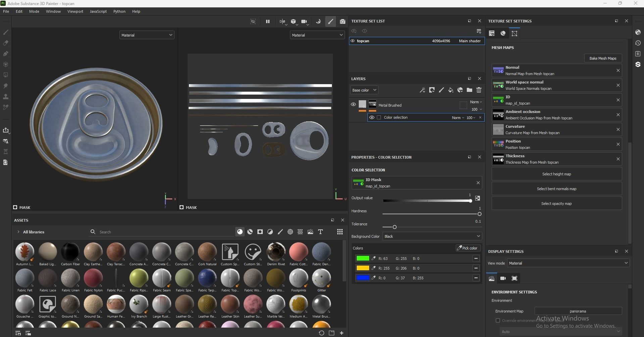Open Material dropdown in the 3D viewport
The width and height of the screenshot is (644, 337).
(147, 35)
